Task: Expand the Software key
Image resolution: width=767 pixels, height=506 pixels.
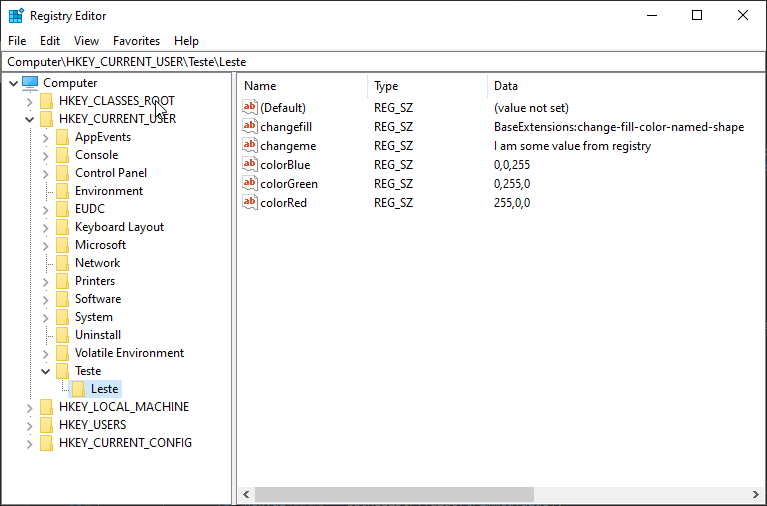Action: [45, 300]
